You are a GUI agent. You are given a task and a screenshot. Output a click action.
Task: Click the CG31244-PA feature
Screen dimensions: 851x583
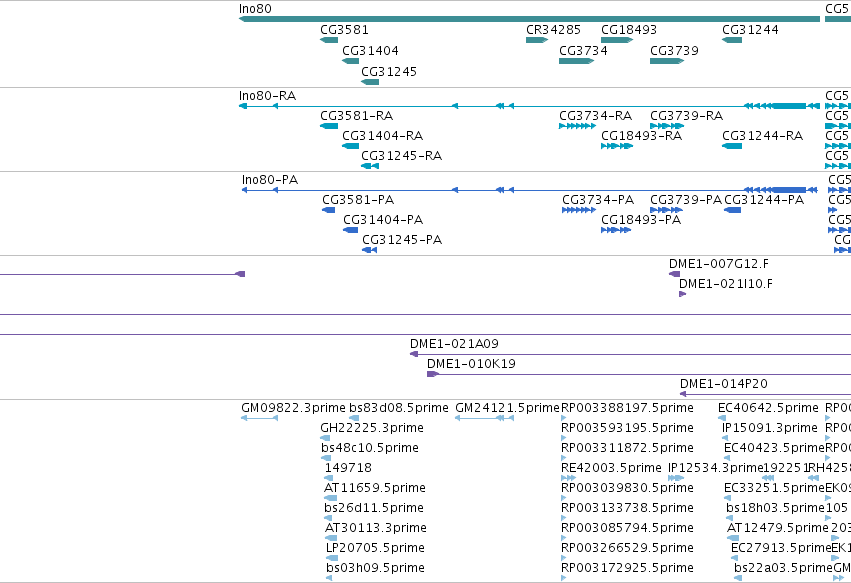pyautogui.click(x=733, y=210)
